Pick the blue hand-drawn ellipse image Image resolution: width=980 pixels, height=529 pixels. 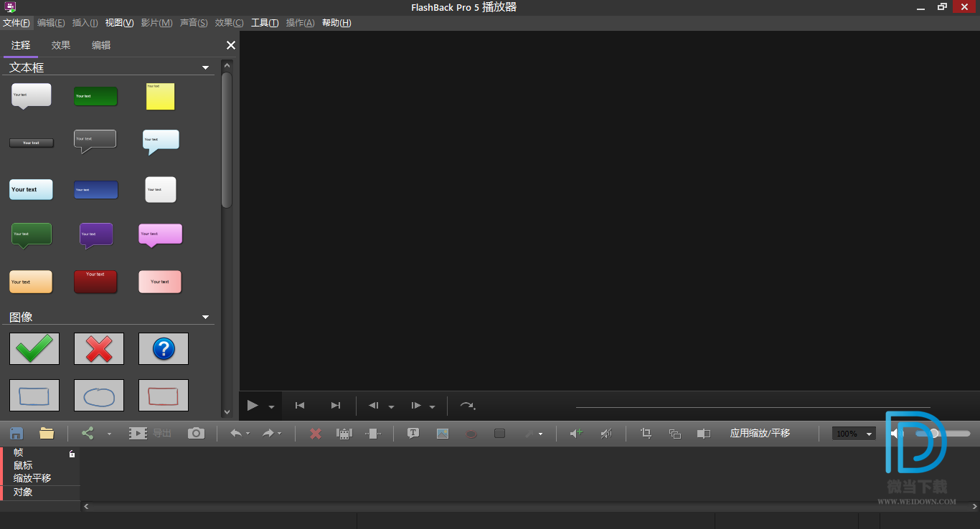tap(99, 396)
